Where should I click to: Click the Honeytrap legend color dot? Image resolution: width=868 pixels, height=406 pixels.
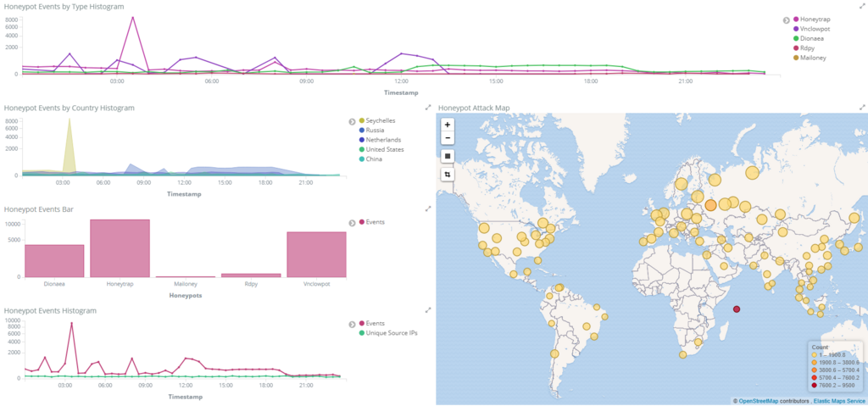pyautogui.click(x=796, y=19)
